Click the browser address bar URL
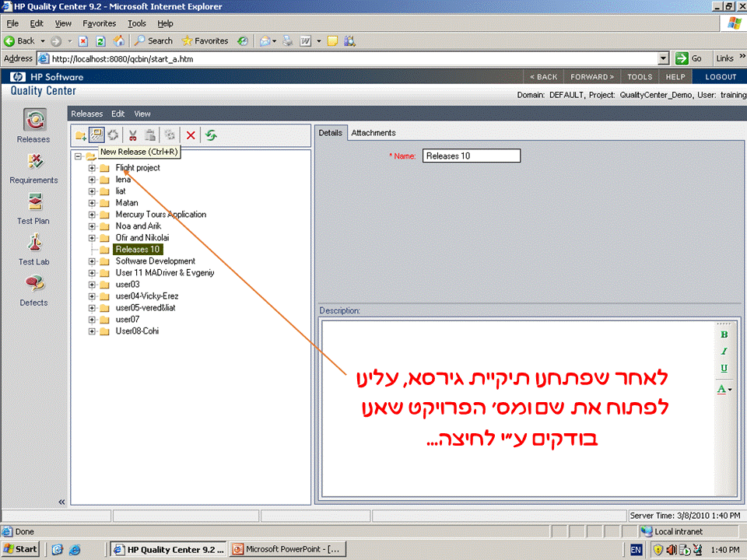 [353, 58]
